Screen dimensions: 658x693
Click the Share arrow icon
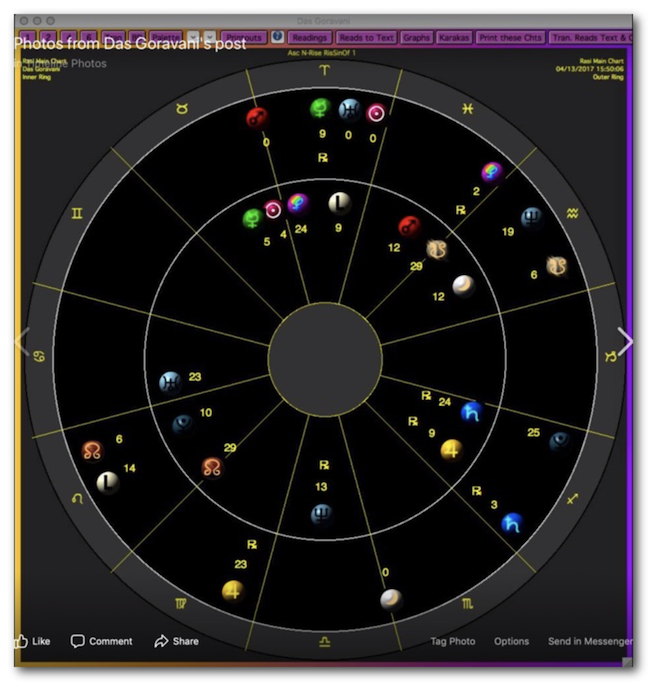[161, 641]
